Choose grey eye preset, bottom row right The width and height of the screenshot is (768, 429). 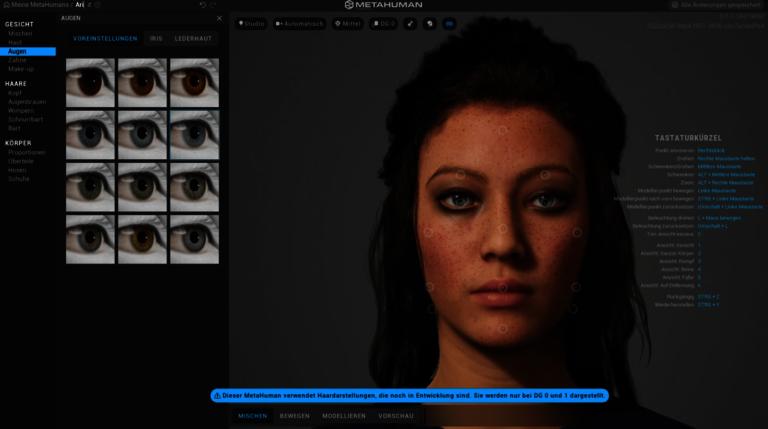click(x=194, y=239)
